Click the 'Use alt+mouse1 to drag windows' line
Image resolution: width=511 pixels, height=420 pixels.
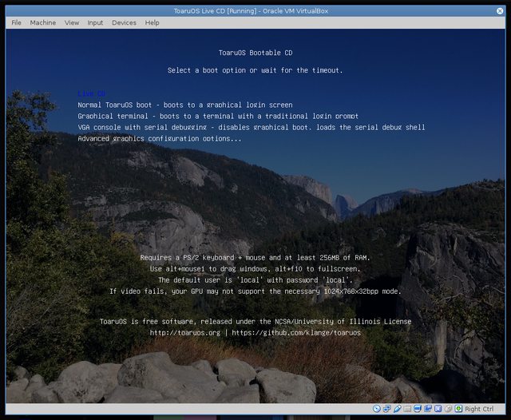255,269
